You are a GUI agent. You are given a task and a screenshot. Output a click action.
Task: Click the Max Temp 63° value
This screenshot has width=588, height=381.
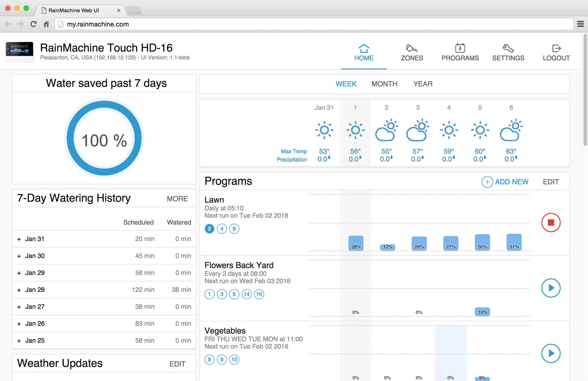[x=511, y=151]
